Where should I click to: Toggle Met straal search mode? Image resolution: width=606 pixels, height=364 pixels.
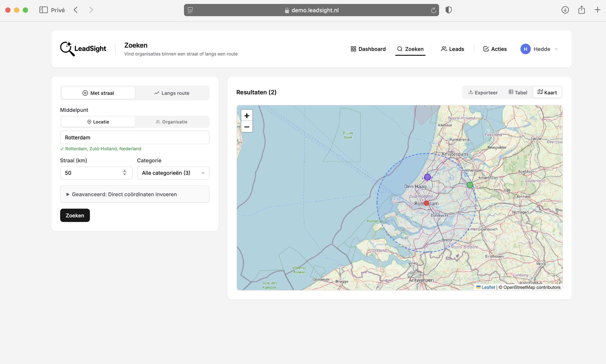[98, 93]
